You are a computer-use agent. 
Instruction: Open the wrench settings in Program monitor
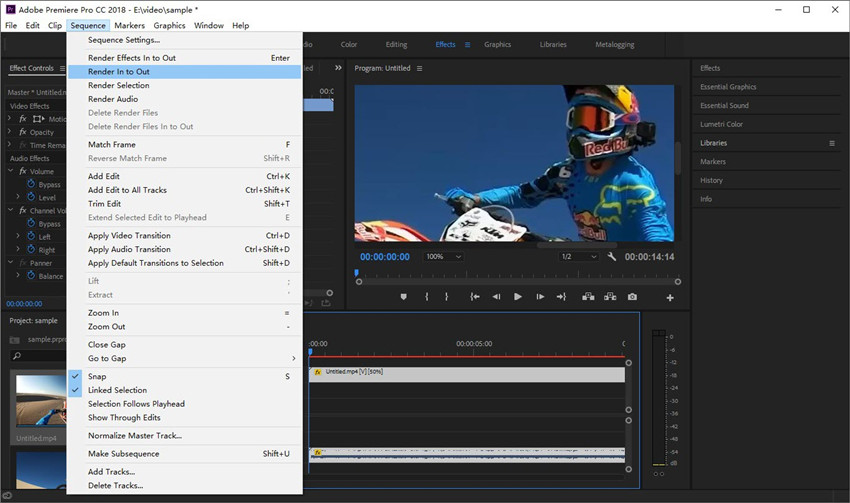612,257
